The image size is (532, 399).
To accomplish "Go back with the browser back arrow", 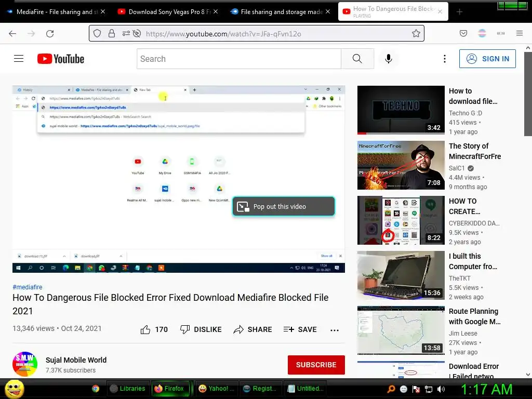I will (12, 34).
